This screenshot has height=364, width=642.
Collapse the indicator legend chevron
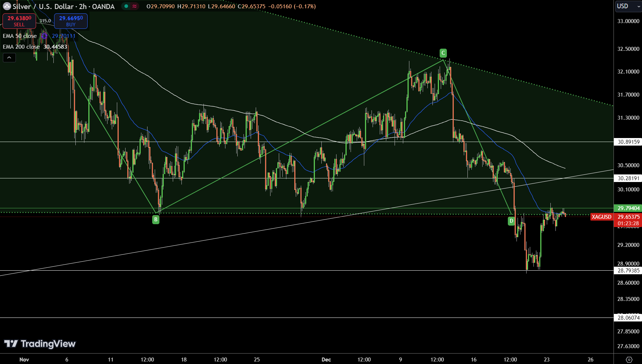(x=9, y=58)
